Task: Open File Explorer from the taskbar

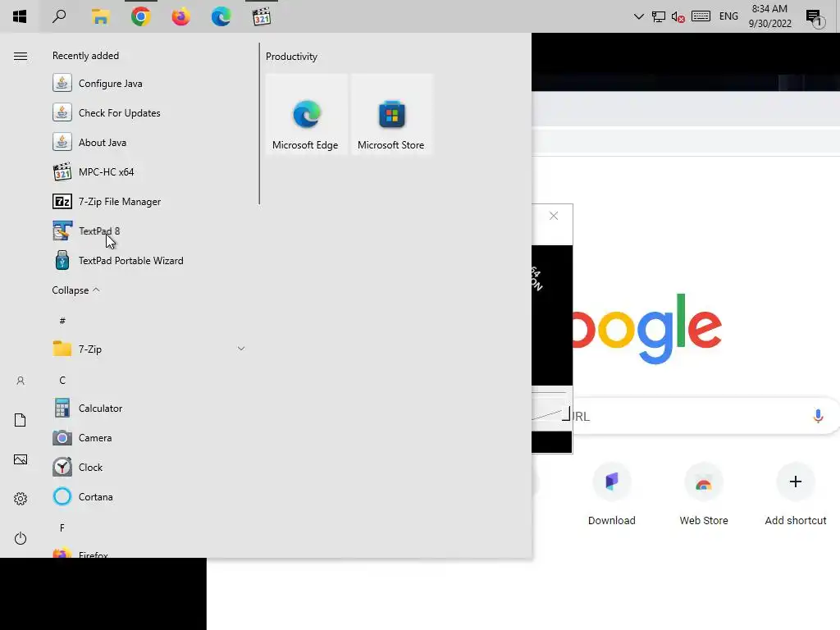Action: [x=100, y=16]
